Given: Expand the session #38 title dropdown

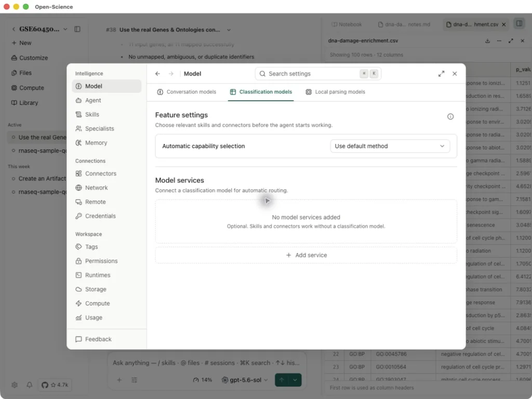Looking at the screenshot, I should pyautogui.click(x=229, y=30).
